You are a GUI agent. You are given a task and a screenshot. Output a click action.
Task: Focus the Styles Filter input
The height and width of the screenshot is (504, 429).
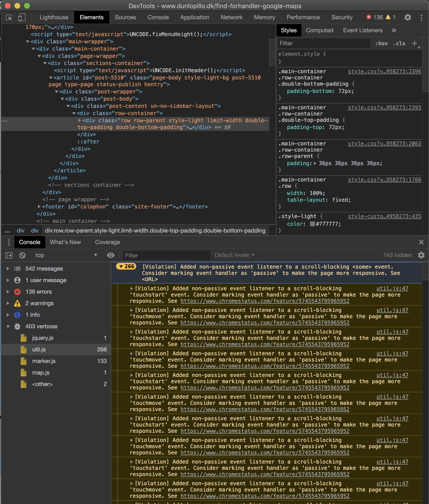tap(324, 43)
